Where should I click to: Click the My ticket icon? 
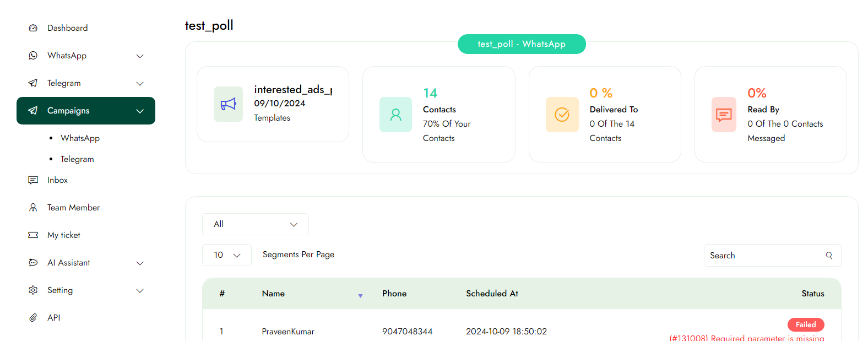point(33,235)
